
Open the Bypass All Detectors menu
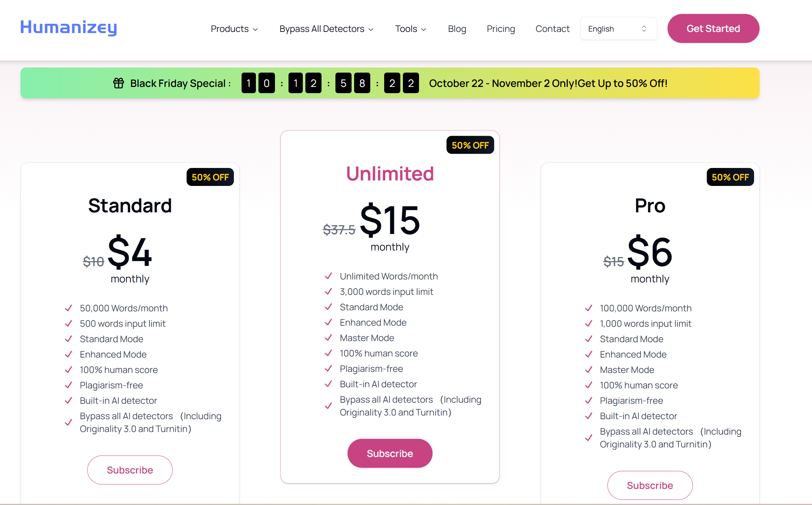tap(326, 29)
